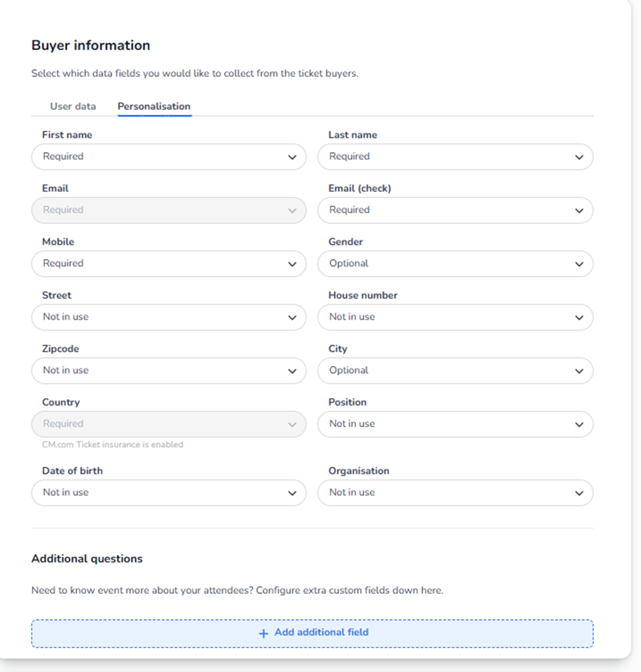
Task: Expand the Street field dropdown
Action: point(168,317)
